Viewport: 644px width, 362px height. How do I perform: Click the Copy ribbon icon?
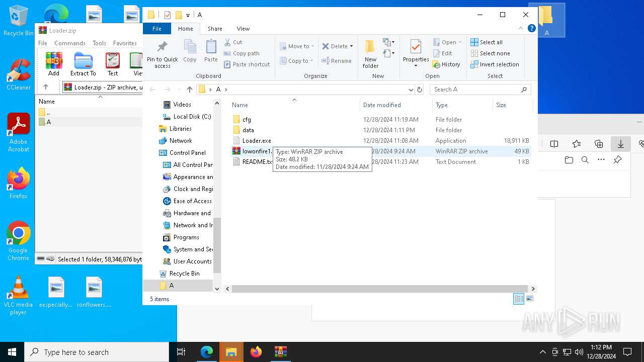coord(190,51)
